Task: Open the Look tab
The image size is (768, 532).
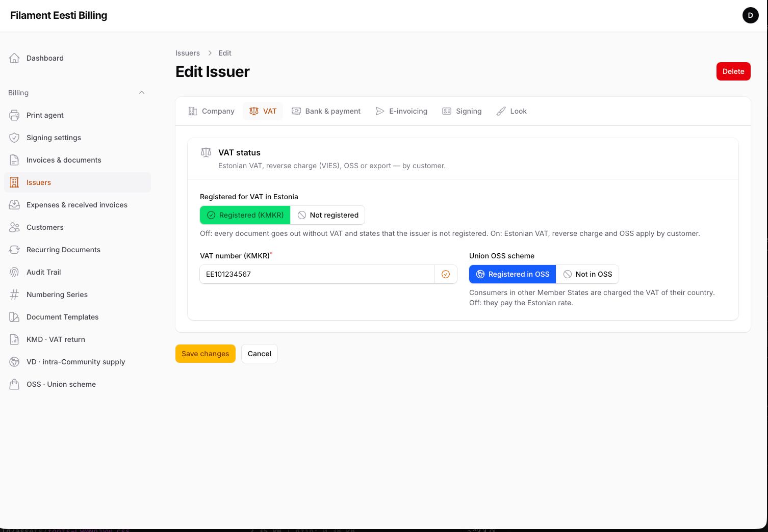Action: [511, 111]
